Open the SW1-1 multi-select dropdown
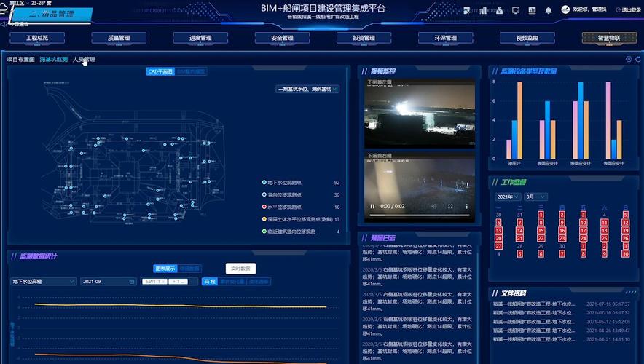The width and height of the screenshot is (644, 364). coord(170,282)
